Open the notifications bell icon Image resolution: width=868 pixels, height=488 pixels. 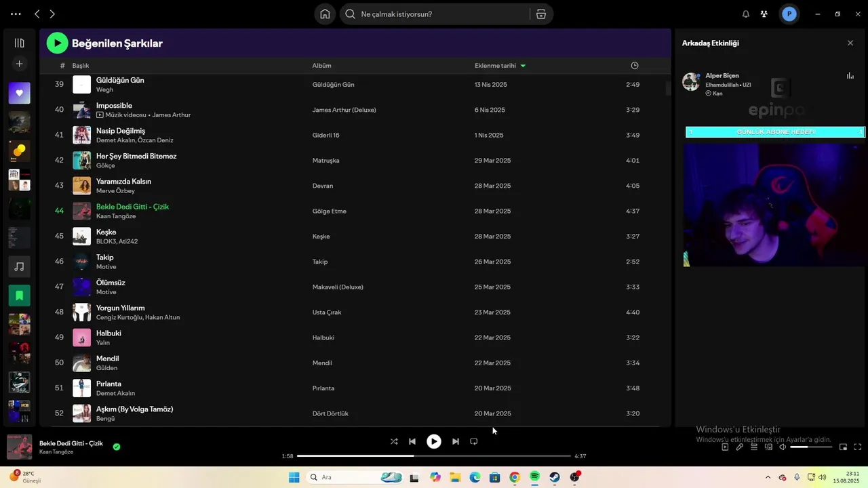tap(745, 14)
